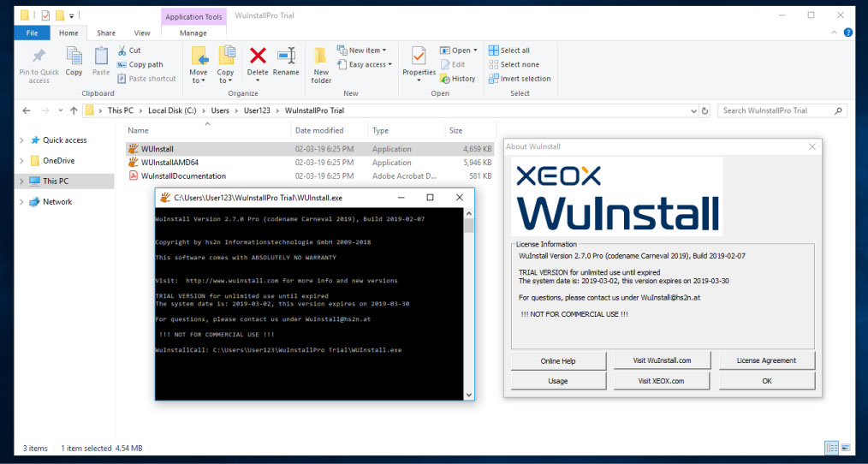The width and height of the screenshot is (868, 464).
Task: Click Local Disk (C:) in address bar
Action: pyautogui.click(x=172, y=110)
